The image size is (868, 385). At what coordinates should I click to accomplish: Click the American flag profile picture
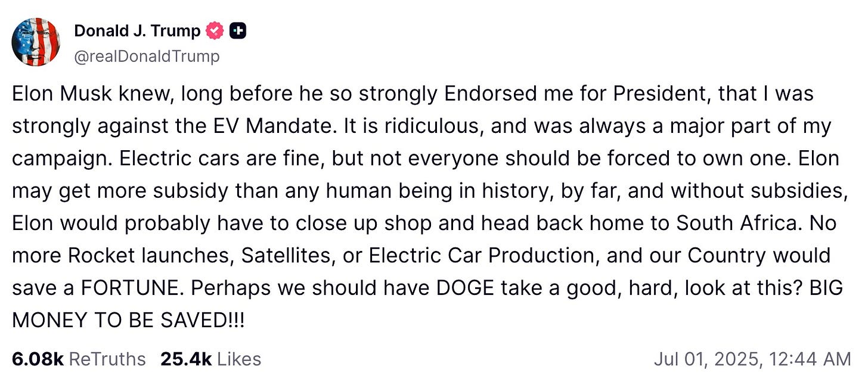point(36,42)
